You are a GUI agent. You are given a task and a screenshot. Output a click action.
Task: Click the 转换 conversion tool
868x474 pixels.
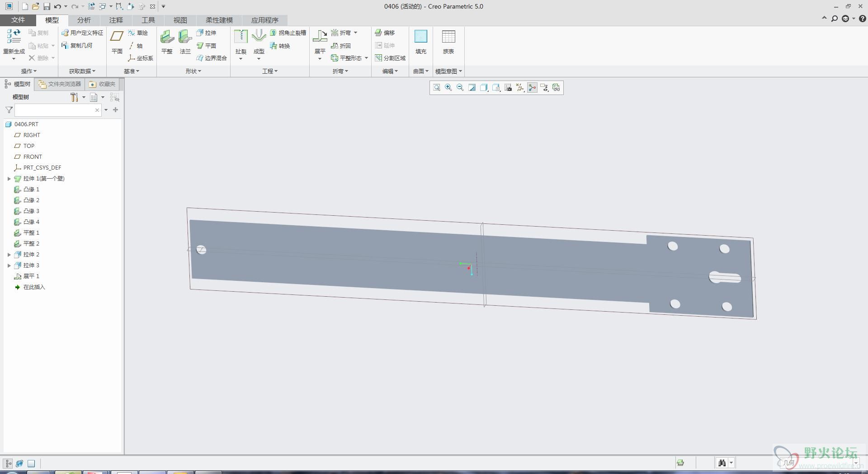pos(280,46)
